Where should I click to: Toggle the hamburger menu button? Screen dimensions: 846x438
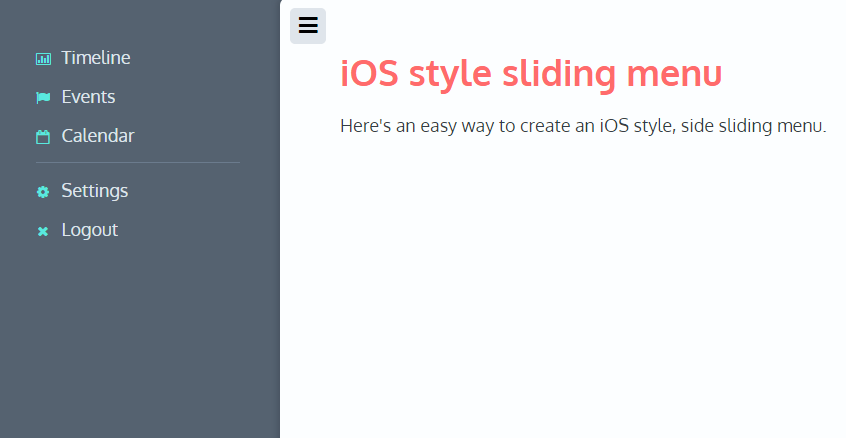coord(308,25)
